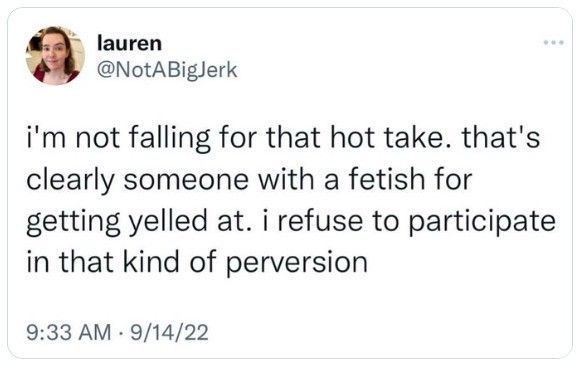Image resolution: width=584 pixels, height=367 pixels.
Task: Click the word getting in the tweet
Action: point(73,222)
